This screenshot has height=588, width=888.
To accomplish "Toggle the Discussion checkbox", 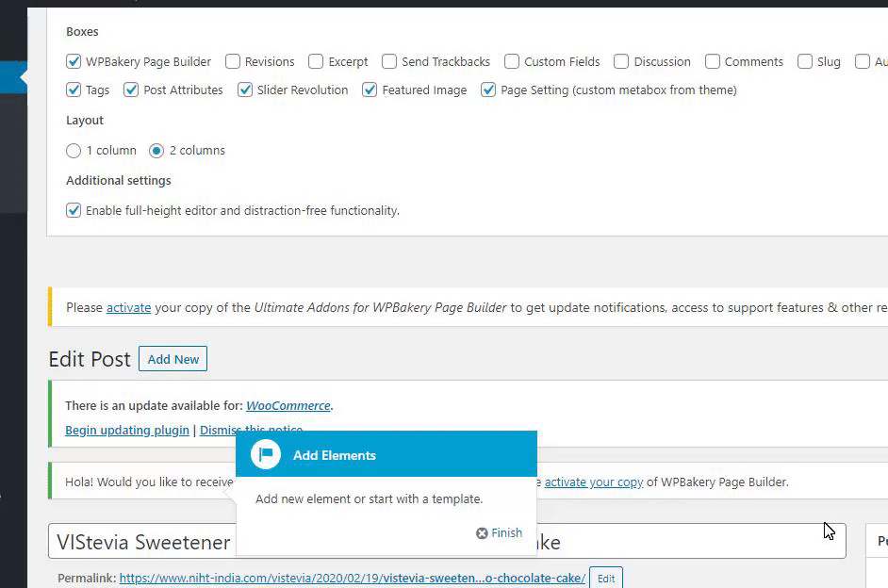I will (621, 61).
